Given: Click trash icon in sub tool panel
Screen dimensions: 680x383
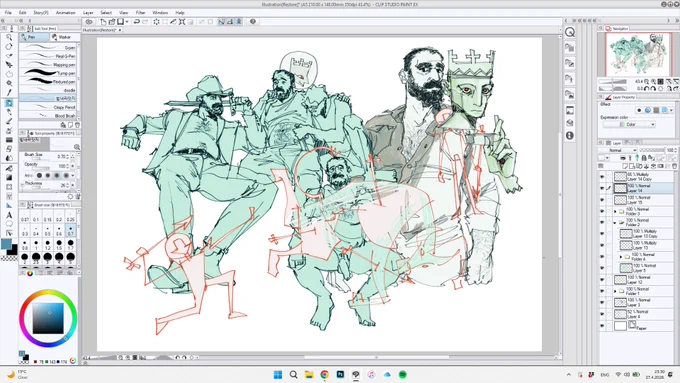Looking at the screenshot, I should pyautogui.click(x=77, y=125).
